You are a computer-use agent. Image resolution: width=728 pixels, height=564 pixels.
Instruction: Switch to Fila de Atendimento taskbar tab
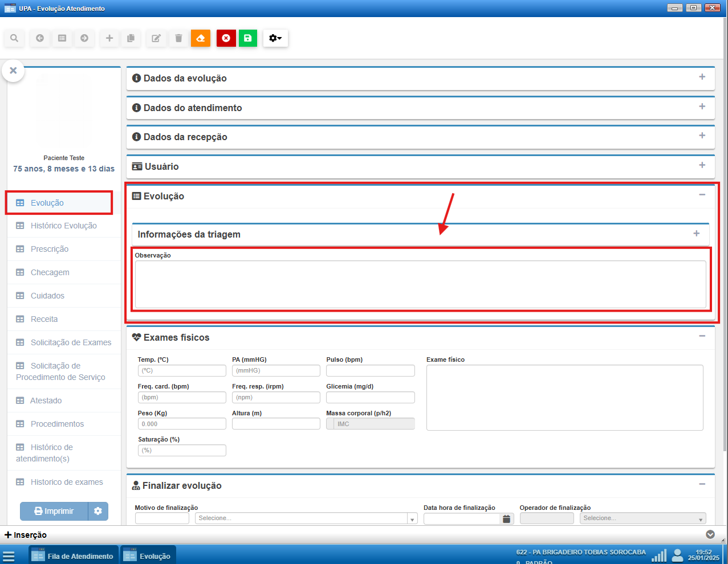click(73, 556)
